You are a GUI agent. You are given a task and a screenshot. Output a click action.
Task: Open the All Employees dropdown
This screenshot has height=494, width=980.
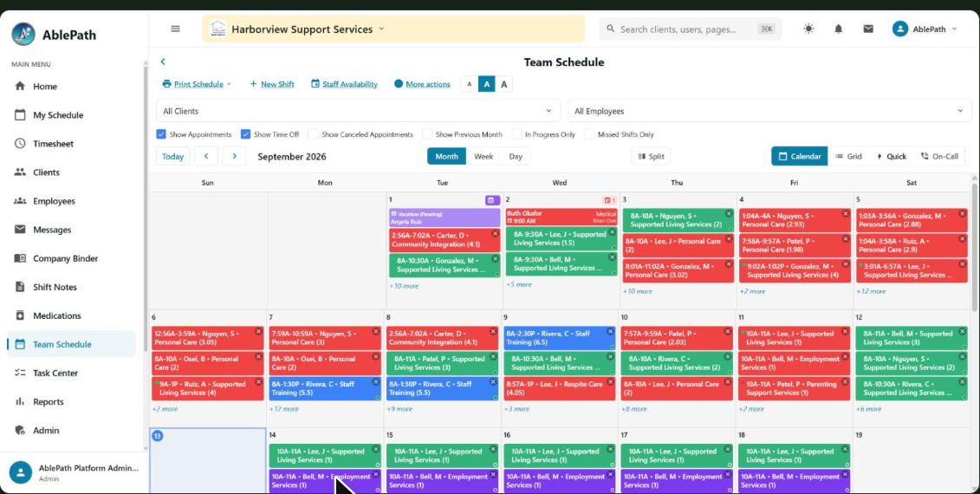point(769,111)
